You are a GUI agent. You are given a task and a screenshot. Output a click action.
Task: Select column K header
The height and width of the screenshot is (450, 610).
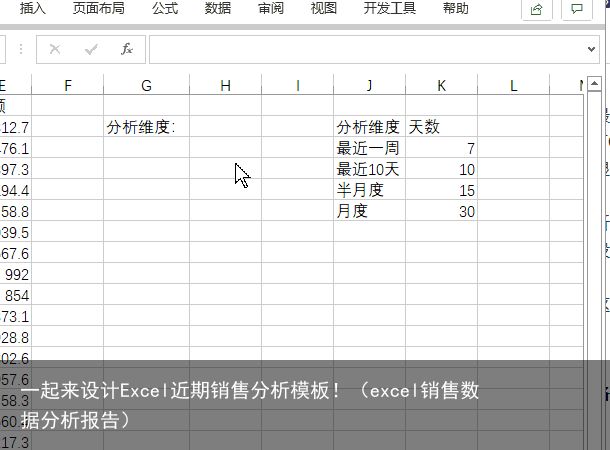[x=442, y=85]
